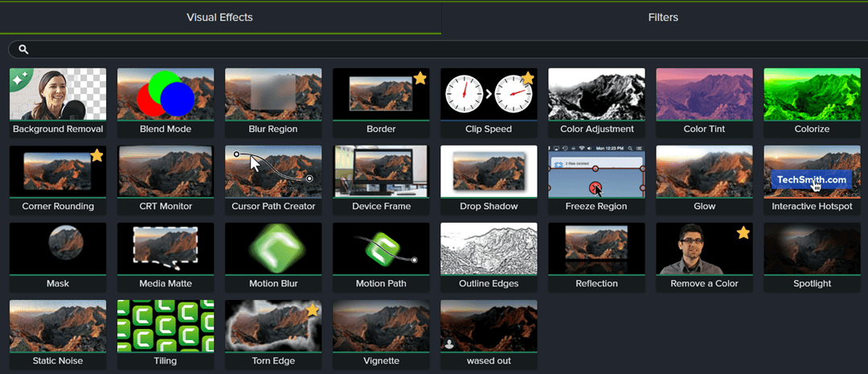Viewport: 868px width, 374px height.
Task: Select the Colorize green effect thumbnail
Action: 812,94
